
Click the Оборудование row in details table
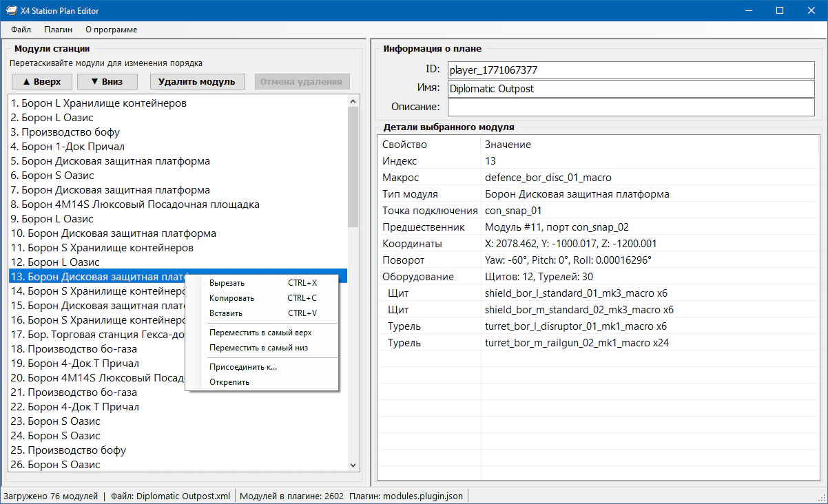[x=417, y=277]
